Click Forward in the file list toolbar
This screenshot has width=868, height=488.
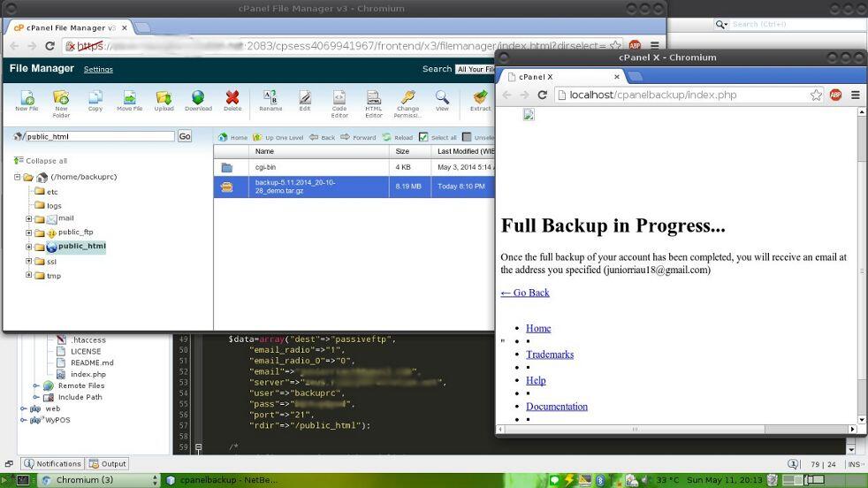(358, 137)
